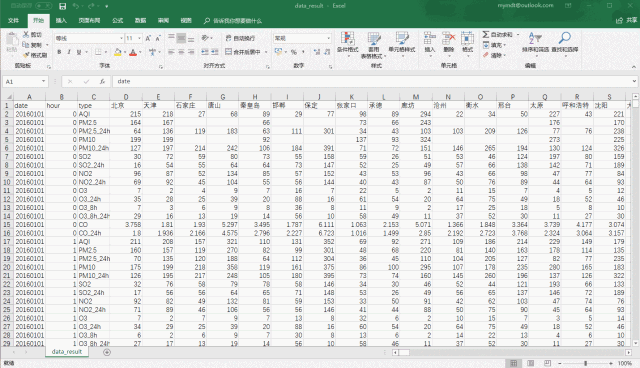
Task: Click the Insert Function fx icon
Action: coord(102,82)
